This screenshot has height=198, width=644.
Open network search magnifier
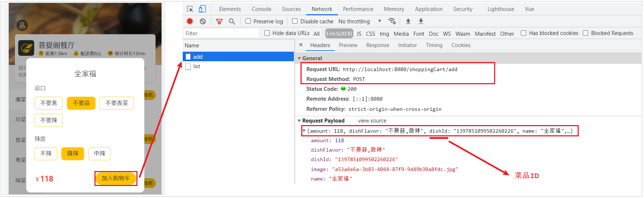[x=232, y=22]
